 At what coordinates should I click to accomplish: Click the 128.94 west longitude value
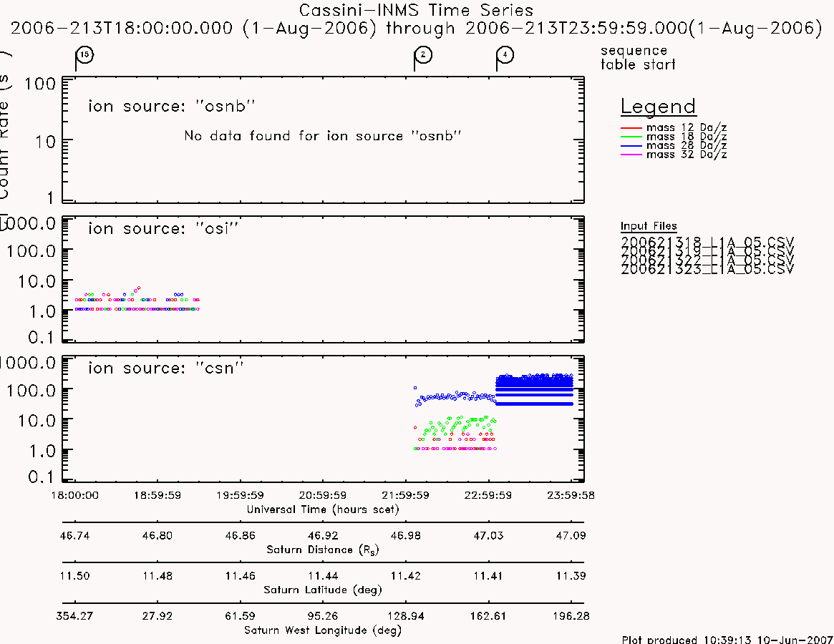(x=406, y=616)
